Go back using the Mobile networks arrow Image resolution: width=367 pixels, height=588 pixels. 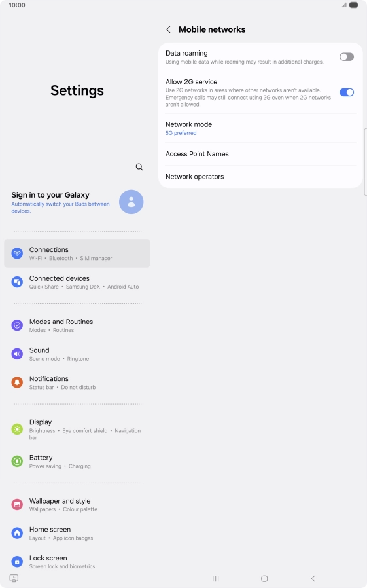tap(169, 29)
